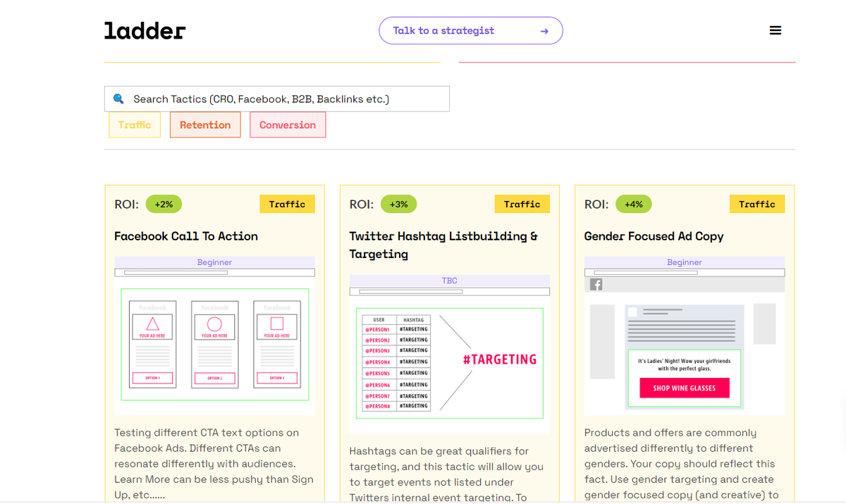Click the magnifier icon in search box
The image size is (846, 504).
pyautogui.click(x=118, y=99)
